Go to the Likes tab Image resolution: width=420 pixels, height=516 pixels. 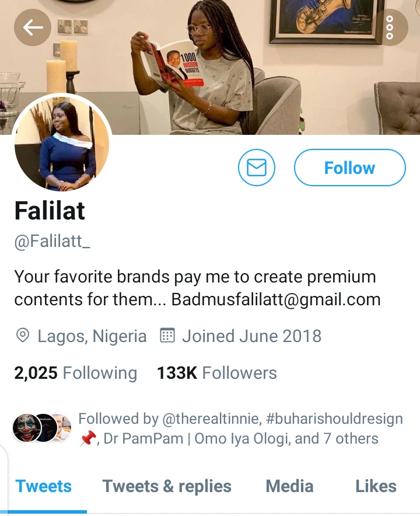coord(376,486)
